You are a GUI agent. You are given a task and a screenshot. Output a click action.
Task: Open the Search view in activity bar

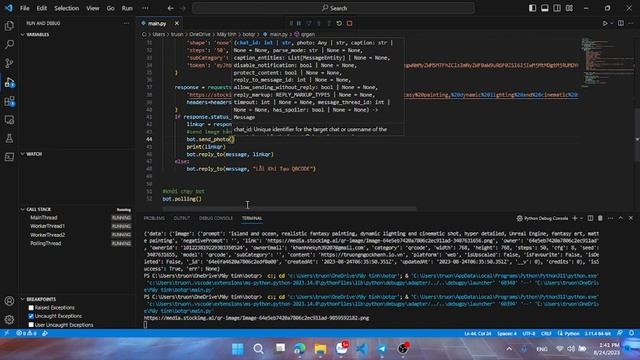coord(9,44)
